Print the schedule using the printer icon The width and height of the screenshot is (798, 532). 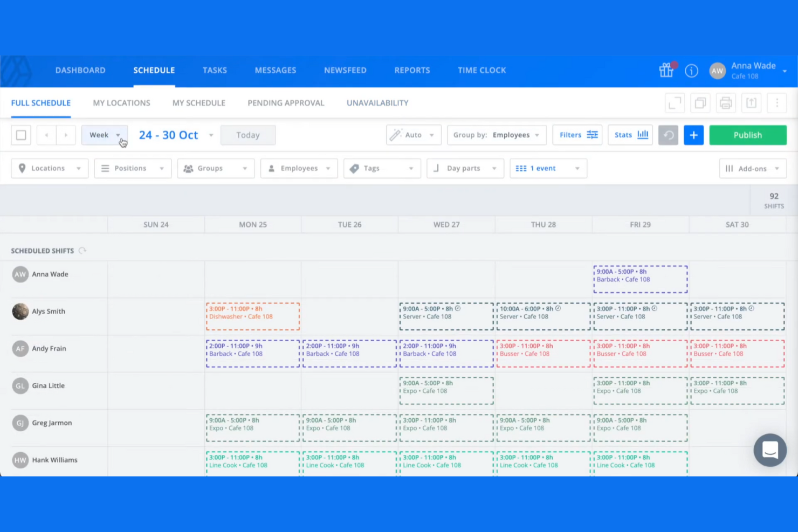pyautogui.click(x=725, y=102)
